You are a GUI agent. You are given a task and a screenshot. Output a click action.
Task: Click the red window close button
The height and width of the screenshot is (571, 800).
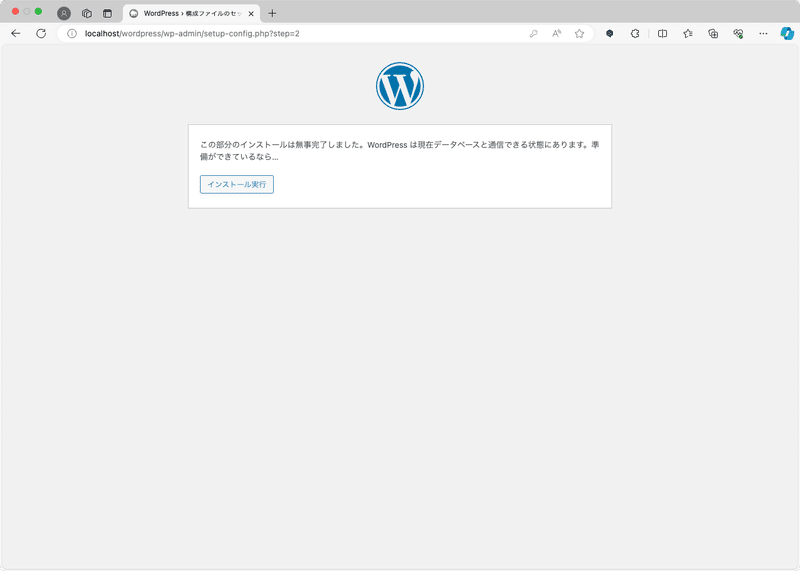click(15, 11)
